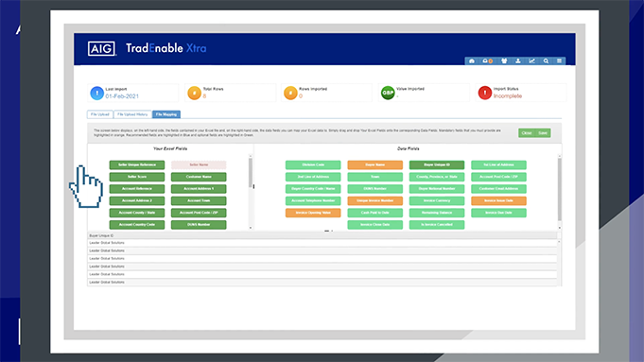
Task: Open the notifications bell with orange badge
Action: tap(487, 60)
